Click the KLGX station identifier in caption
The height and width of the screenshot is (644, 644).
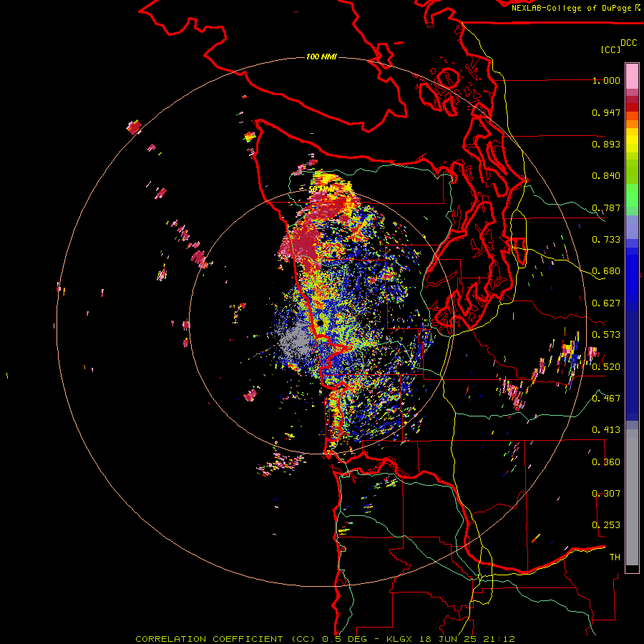click(399, 639)
